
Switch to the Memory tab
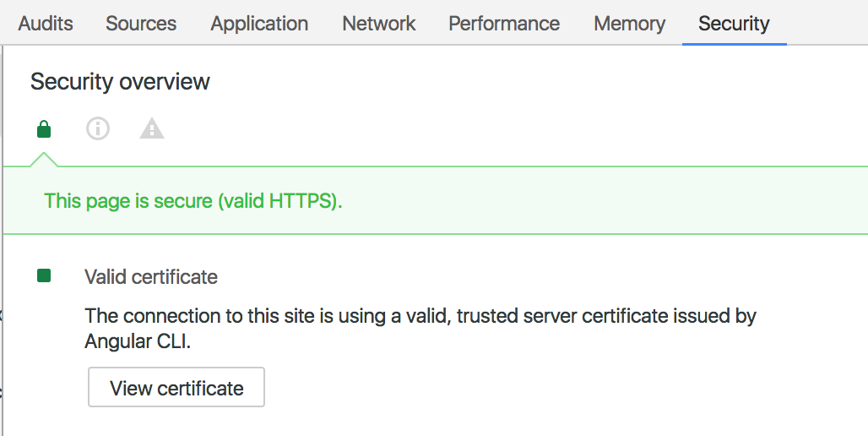click(629, 24)
